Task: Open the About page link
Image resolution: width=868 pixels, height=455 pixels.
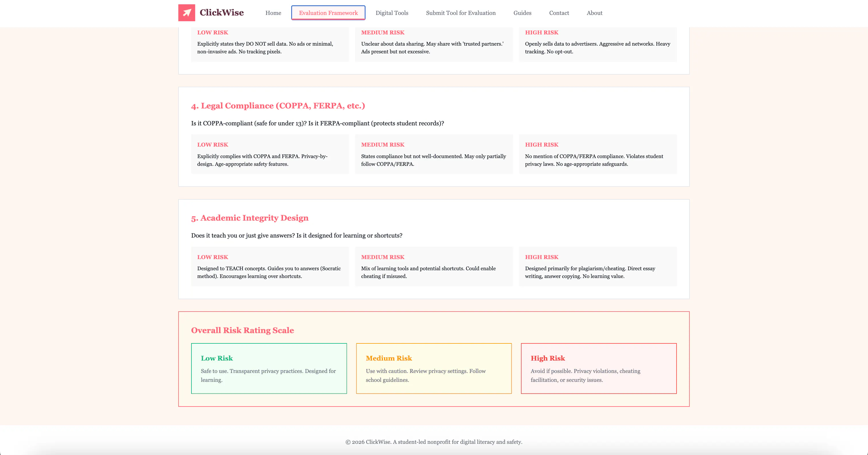Action: coord(594,13)
